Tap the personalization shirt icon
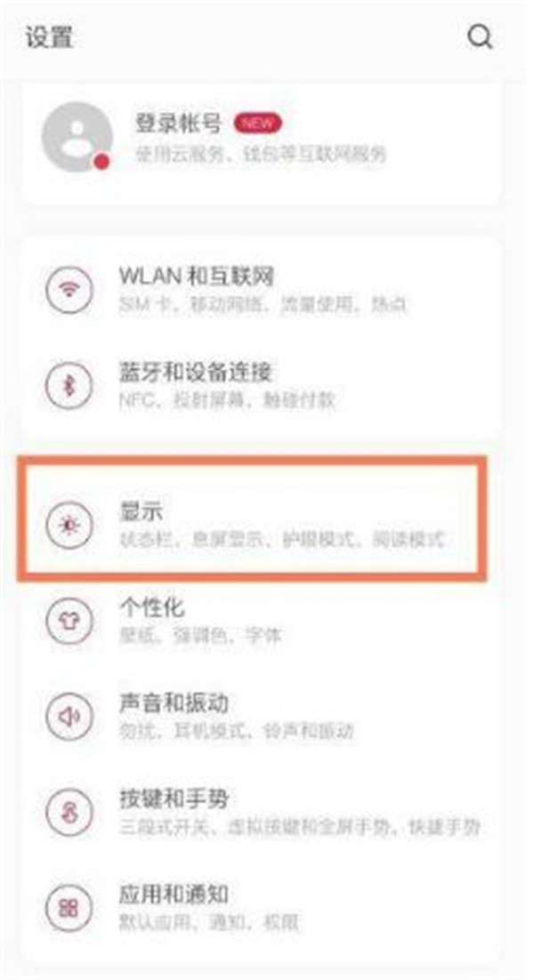Viewport: 534px width, 980px height. [x=69, y=621]
